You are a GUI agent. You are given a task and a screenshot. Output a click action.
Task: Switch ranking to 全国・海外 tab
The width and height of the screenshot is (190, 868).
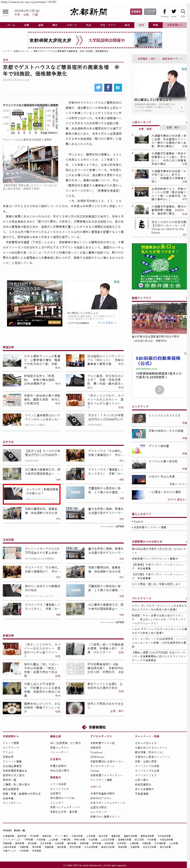173,128
